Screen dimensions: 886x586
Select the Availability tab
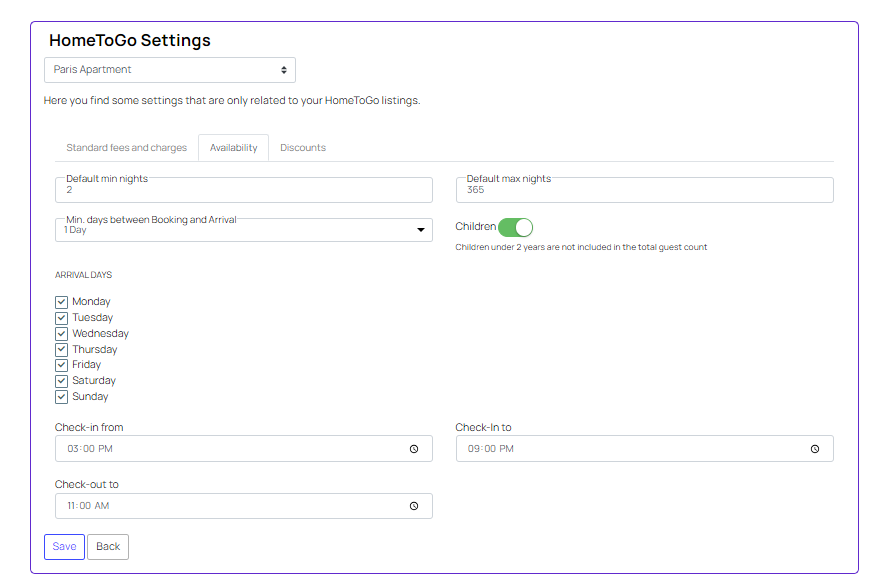point(233,147)
